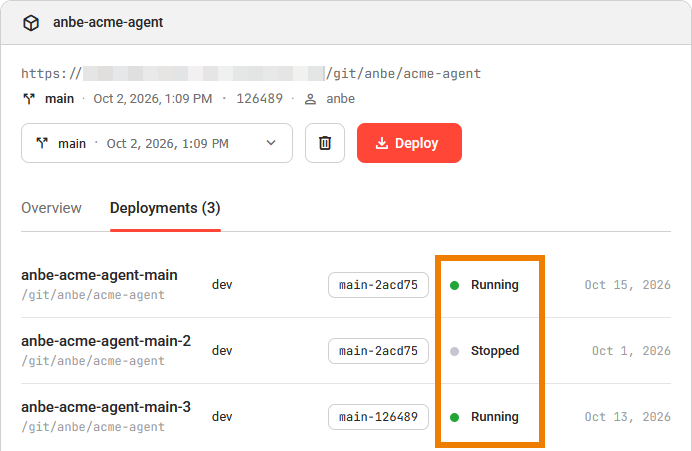The height and width of the screenshot is (451, 692).
Task: Click the Oct 2, 2026, 1:09 PM timestamp under the URL
Action: (153, 98)
